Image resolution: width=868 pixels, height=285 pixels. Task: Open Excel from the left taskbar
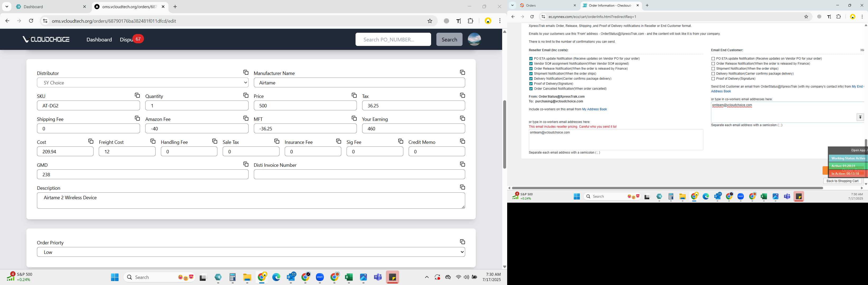[x=349, y=277]
